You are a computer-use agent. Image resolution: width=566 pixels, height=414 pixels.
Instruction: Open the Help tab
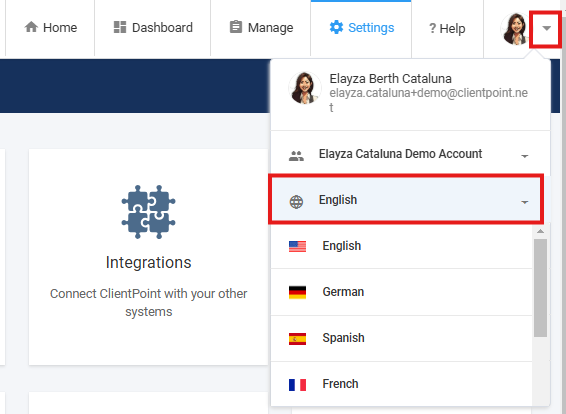[447, 28]
